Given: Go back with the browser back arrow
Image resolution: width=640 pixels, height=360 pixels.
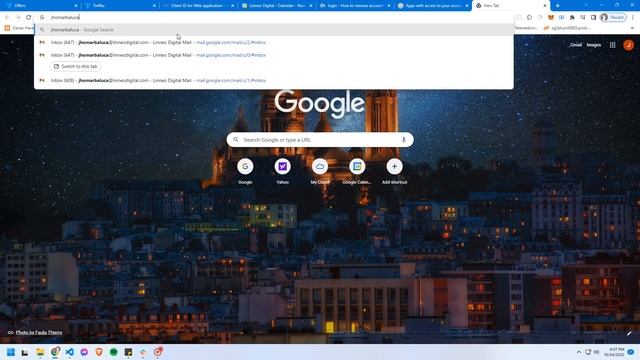Looking at the screenshot, I should click(7, 18).
